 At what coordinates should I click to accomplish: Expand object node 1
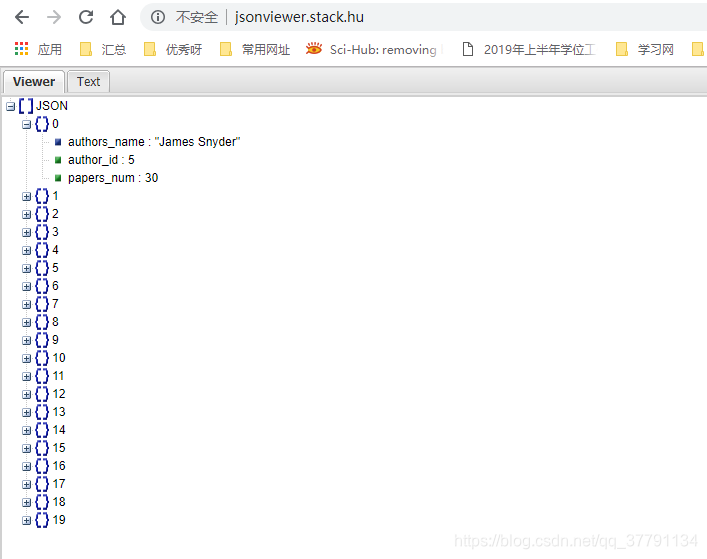tap(27, 197)
